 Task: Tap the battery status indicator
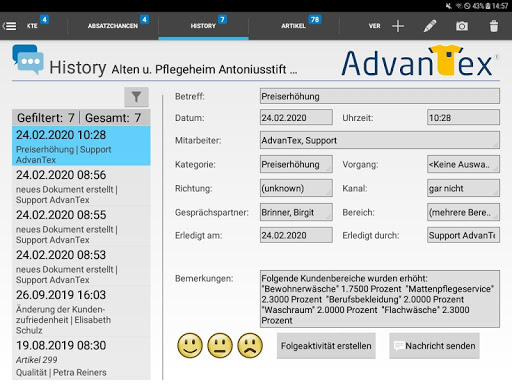click(x=488, y=6)
